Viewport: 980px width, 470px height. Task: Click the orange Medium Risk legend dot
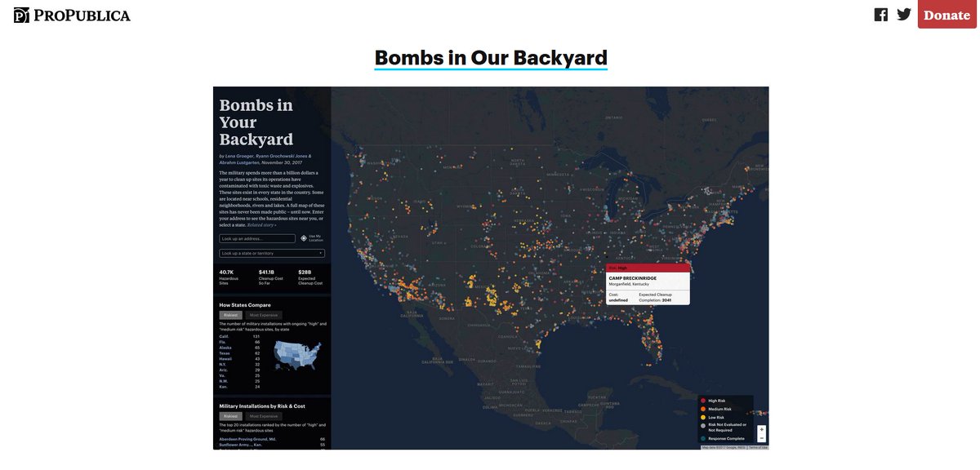(703, 409)
